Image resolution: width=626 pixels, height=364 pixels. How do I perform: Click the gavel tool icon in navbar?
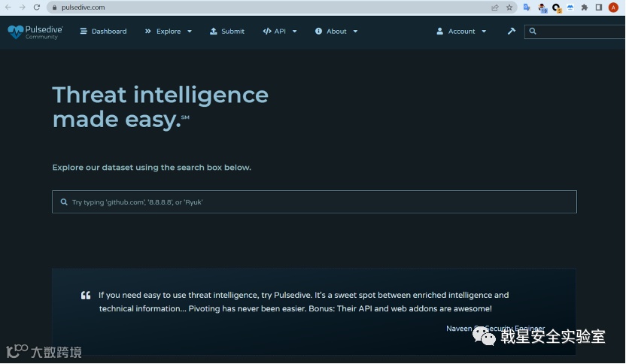coord(512,31)
